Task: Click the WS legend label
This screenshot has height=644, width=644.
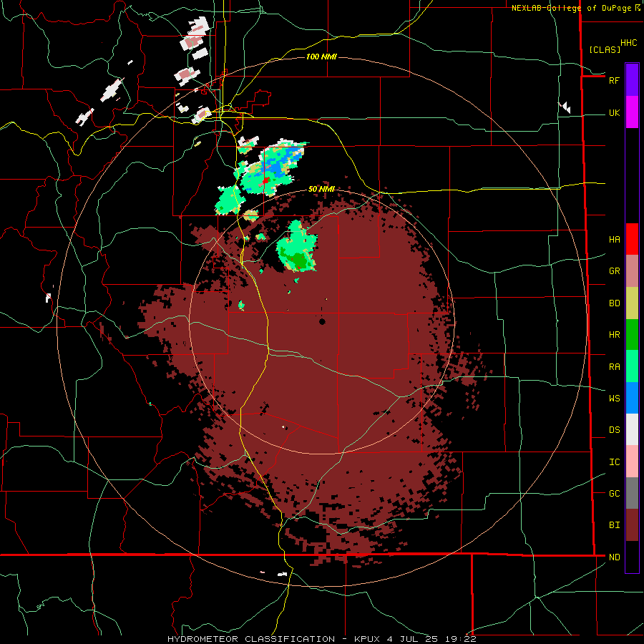Action: [614, 398]
